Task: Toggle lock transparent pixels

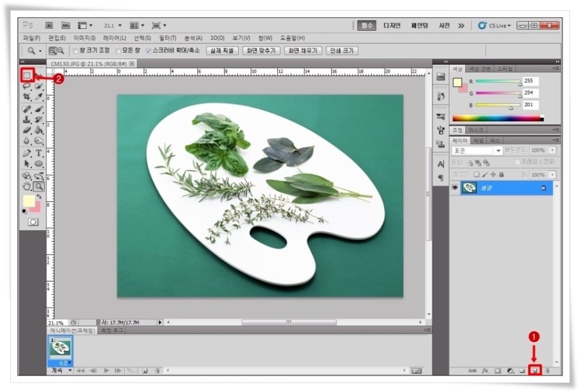Action: coord(477,174)
